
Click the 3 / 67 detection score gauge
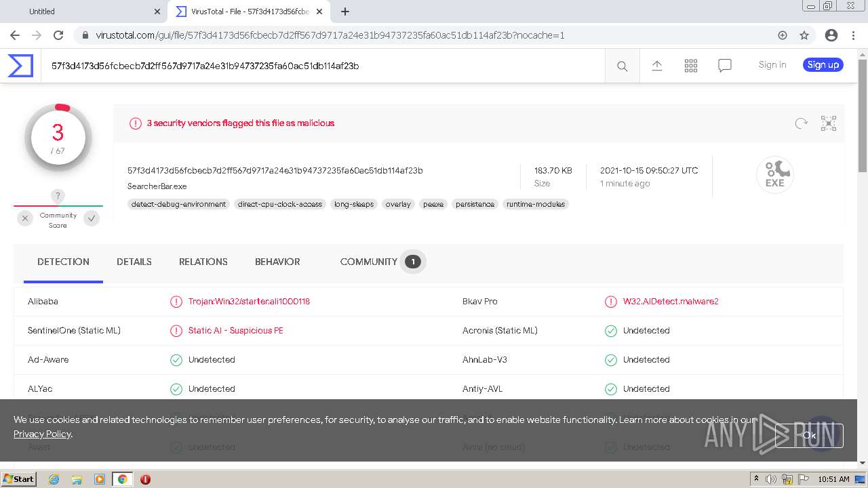[58, 138]
